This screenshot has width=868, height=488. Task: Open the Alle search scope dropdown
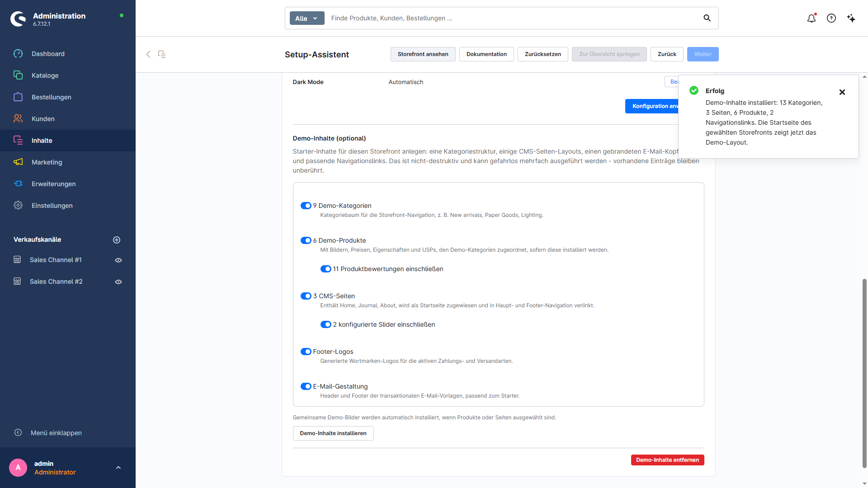pos(307,18)
